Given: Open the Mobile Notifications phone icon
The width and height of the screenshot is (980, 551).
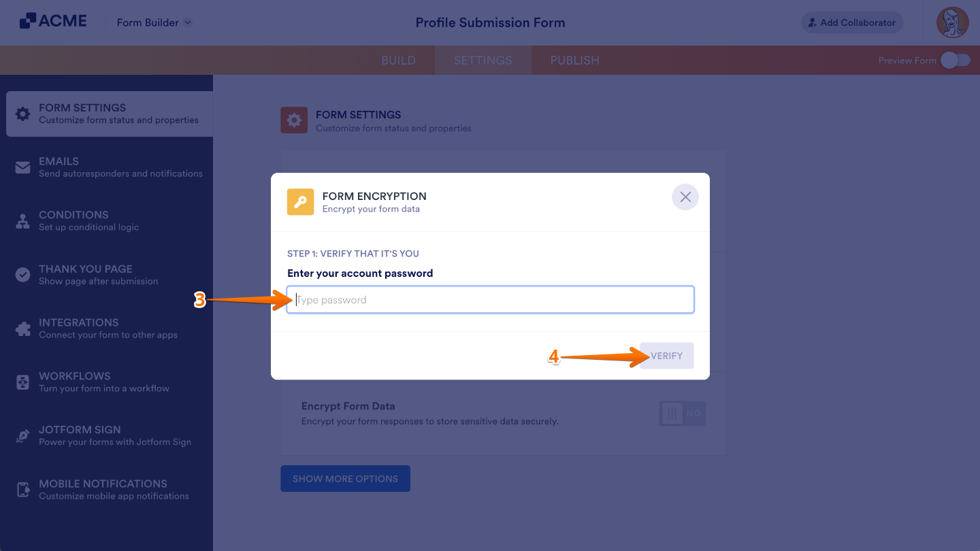Looking at the screenshot, I should (x=24, y=489).
